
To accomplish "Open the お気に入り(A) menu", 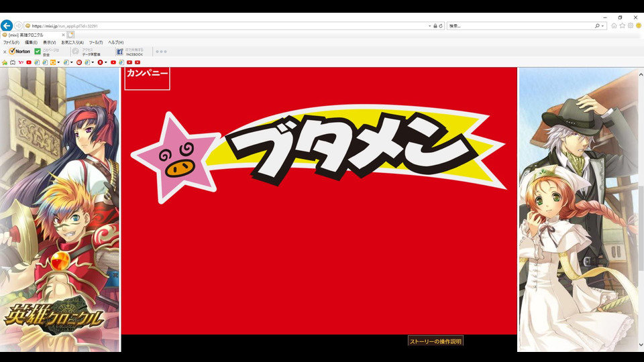I will tap(72, 42).
